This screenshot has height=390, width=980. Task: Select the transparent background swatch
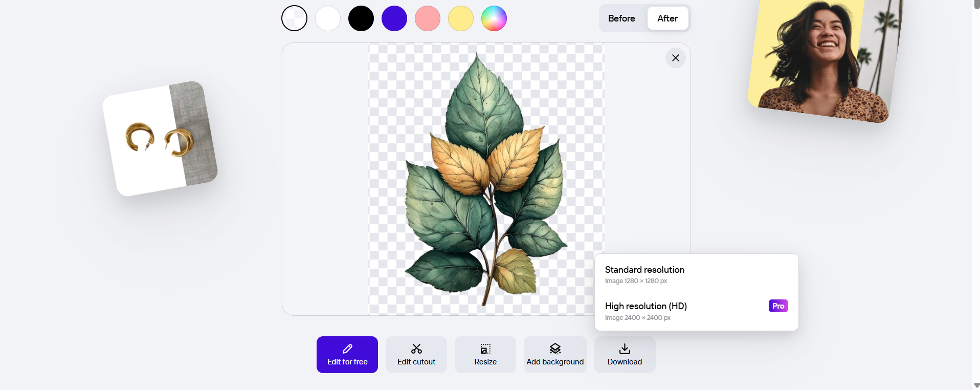pos(294,18)
